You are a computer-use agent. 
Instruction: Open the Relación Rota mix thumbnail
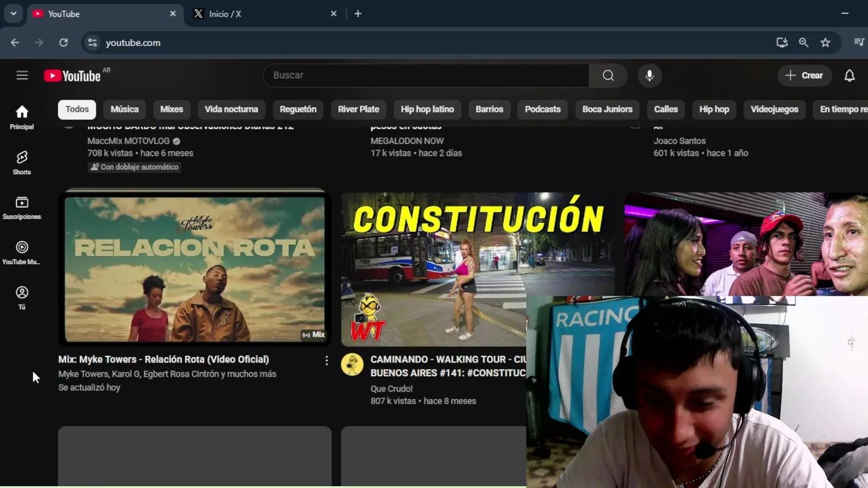195,268
